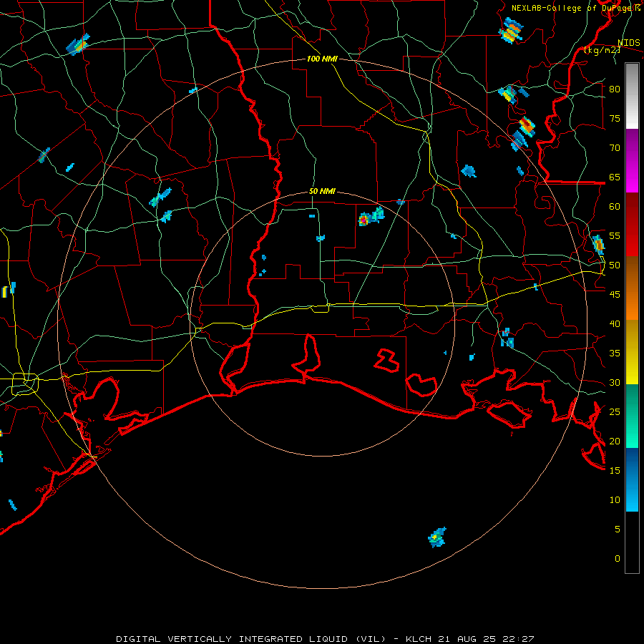This screenshot has height=644, width=644.
Task: Click the 70 value on the color scale
Action: [x=615, y=148]
